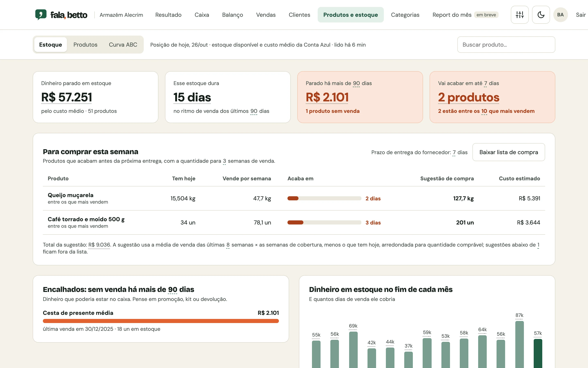Viewport: 588px width, 368px height.
Task: Edit the 10 in que mais vendem text
Action: [x=484, y=111]
